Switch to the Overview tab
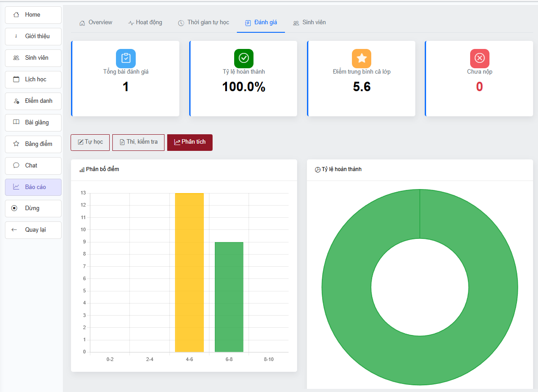This screenshot has height=392, width=538. [x=96, y=22]
